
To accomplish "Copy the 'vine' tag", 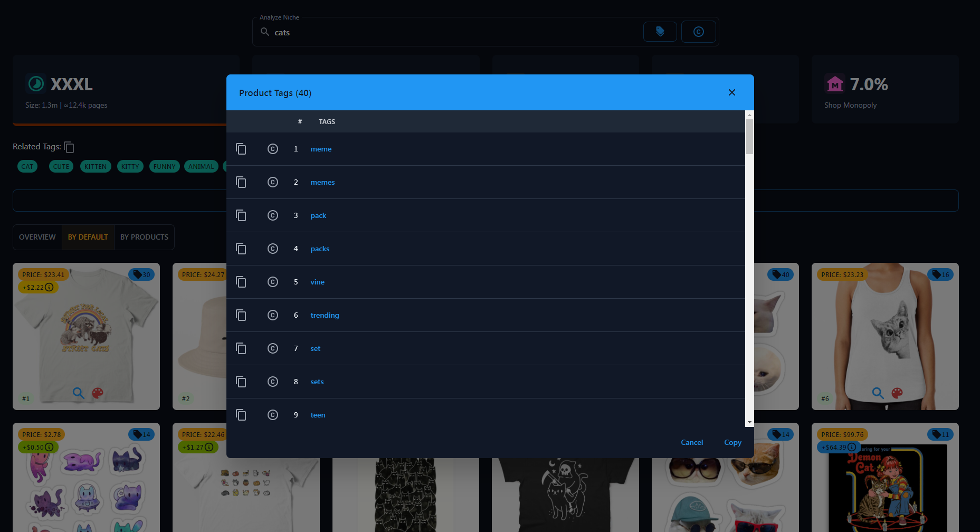I will (x=241, y=282).
